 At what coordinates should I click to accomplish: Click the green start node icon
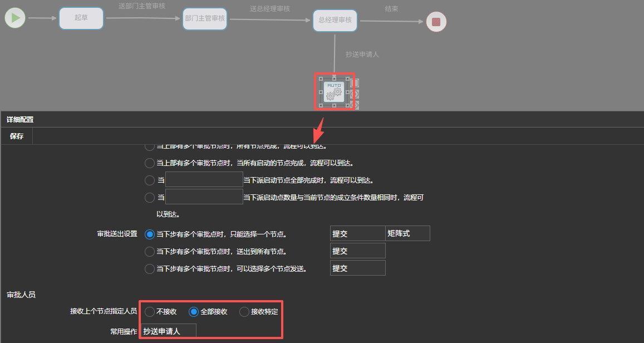(16, 18)
